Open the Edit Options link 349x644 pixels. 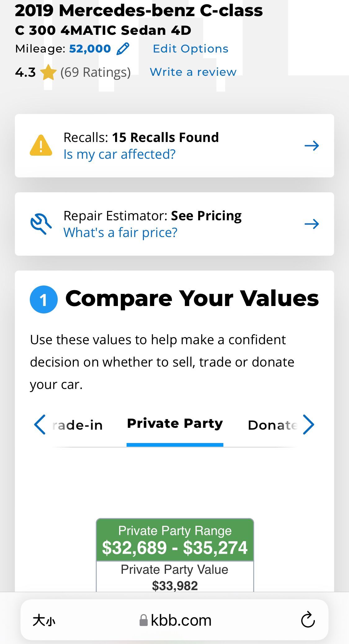click(x=190, y=49)
